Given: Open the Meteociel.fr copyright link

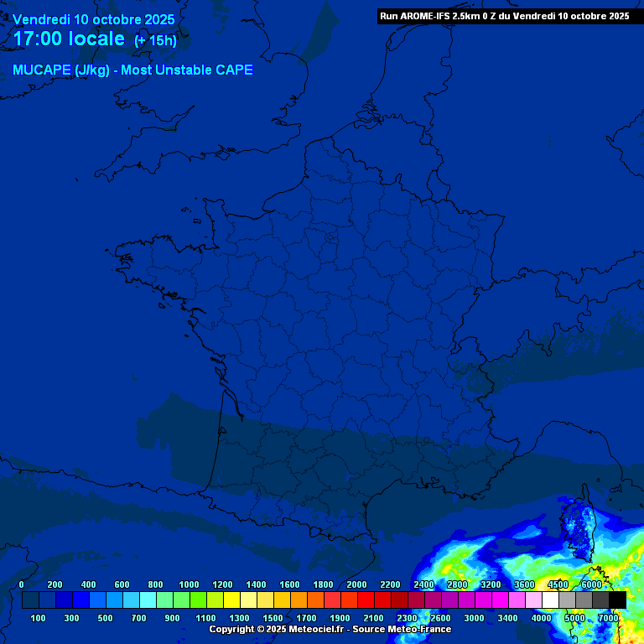Looking at the screenshot, I should 277,629.
